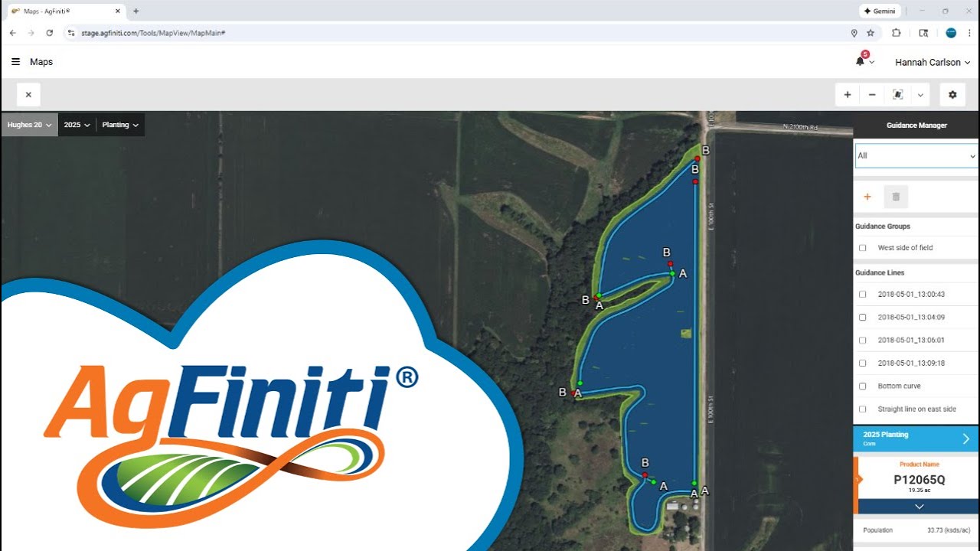Click the Maps page title
Image resolution: width=980 pixels, height=551 pixels.
pos(41,62)
